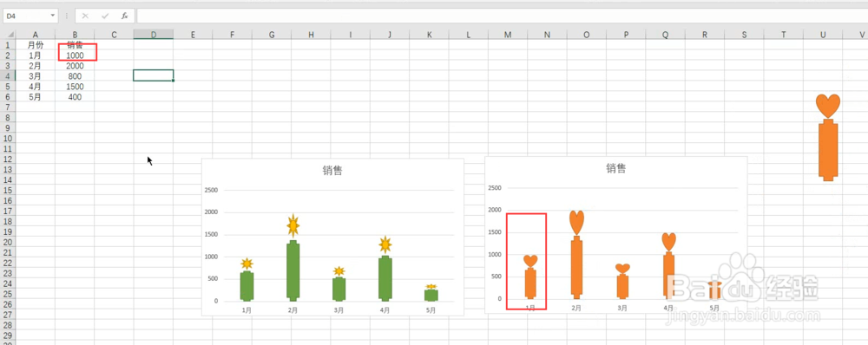Select orange 1月 bar in right chart
The width and height of the screenshot is (868, 345).
tap(530, 283)
